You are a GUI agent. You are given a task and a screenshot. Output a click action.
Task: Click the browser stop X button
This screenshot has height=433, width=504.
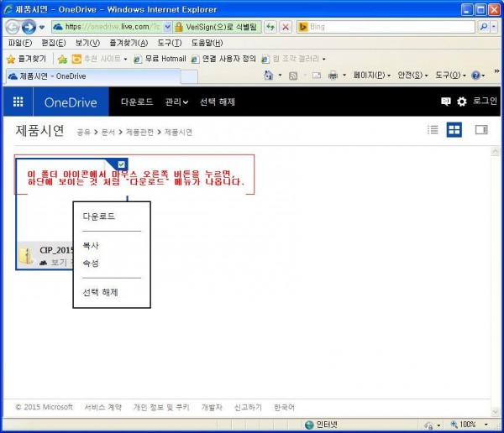[x=286, y=27]
